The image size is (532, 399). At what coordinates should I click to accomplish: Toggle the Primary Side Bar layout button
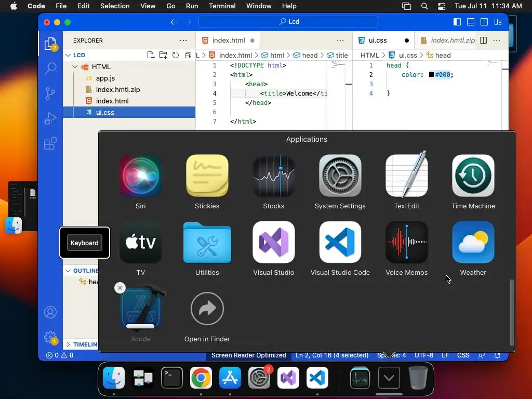point(457,22)
